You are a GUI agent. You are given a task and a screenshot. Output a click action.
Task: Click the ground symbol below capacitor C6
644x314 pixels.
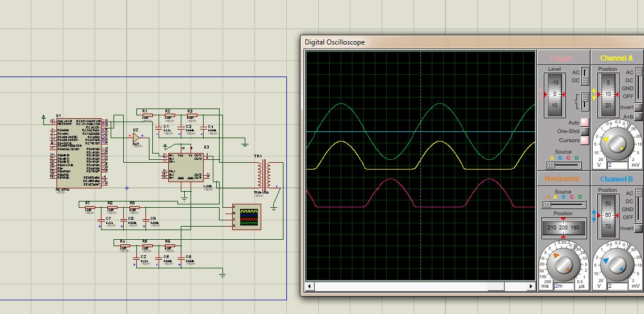(222, 275)
